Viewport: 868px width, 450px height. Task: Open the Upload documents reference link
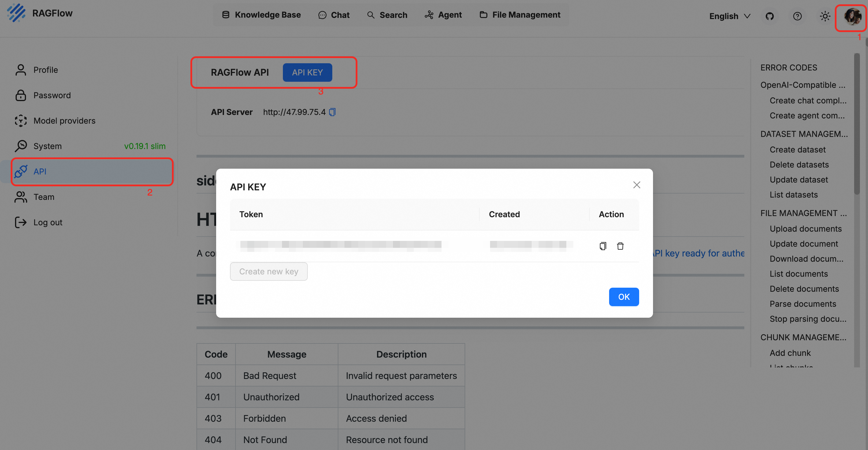click(806, 229)
